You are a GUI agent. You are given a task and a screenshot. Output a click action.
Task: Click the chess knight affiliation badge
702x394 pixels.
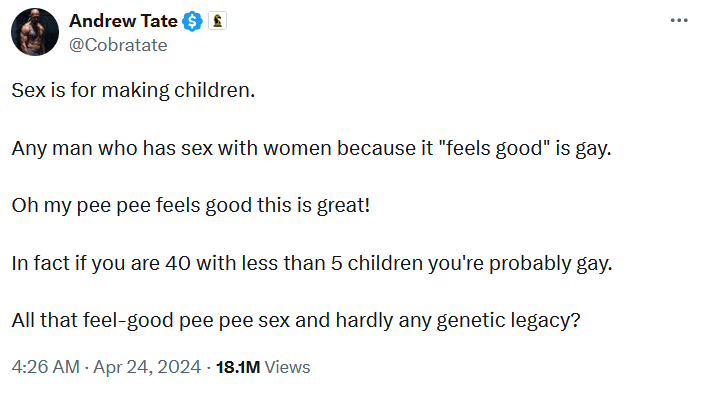(x=217, y=21)
